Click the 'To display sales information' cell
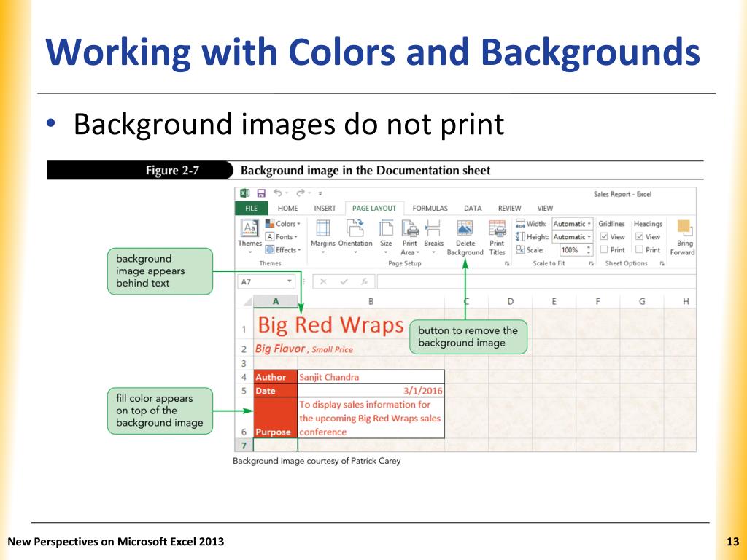This screenshot has height=560, width=747. tap(371, 418)
